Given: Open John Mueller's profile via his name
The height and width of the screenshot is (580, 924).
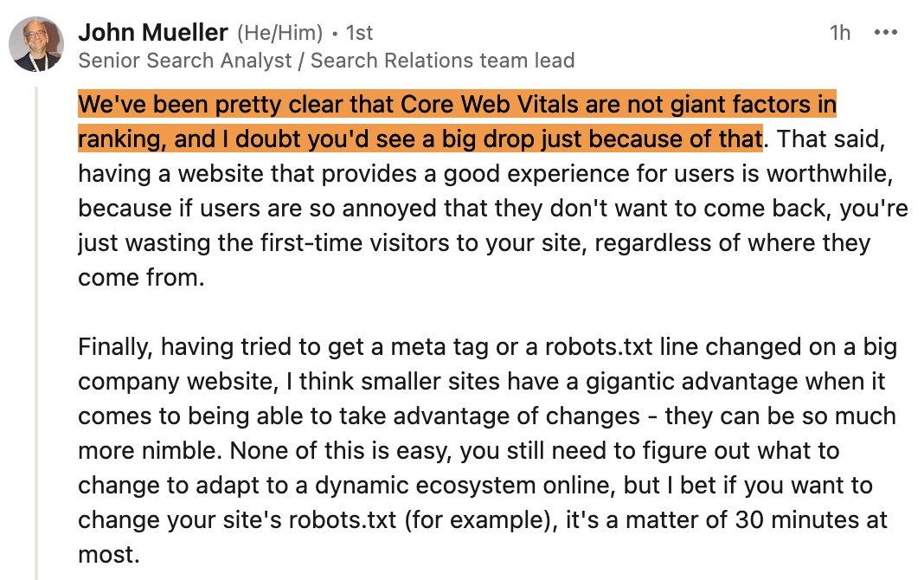Looking at the screenshot, I should [x=152, y=32].
